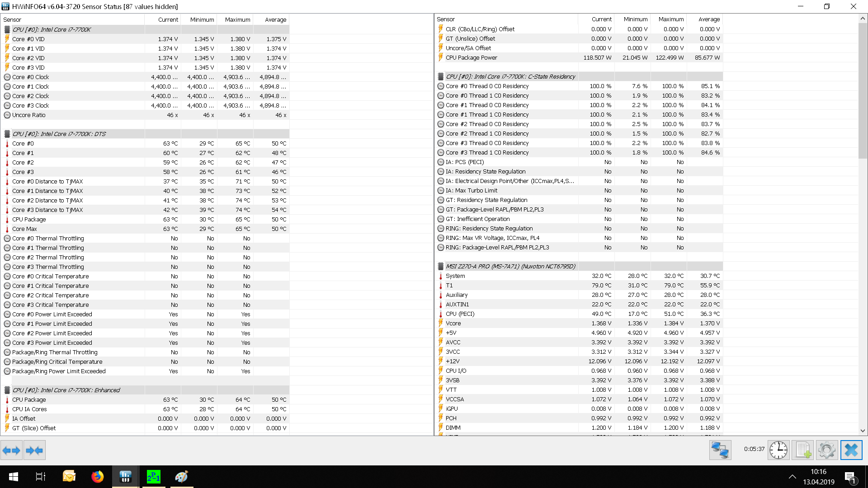This screenshot has width=868, height=488.
Task: Select the CPU Package Power row
Action: pos(471,57)
